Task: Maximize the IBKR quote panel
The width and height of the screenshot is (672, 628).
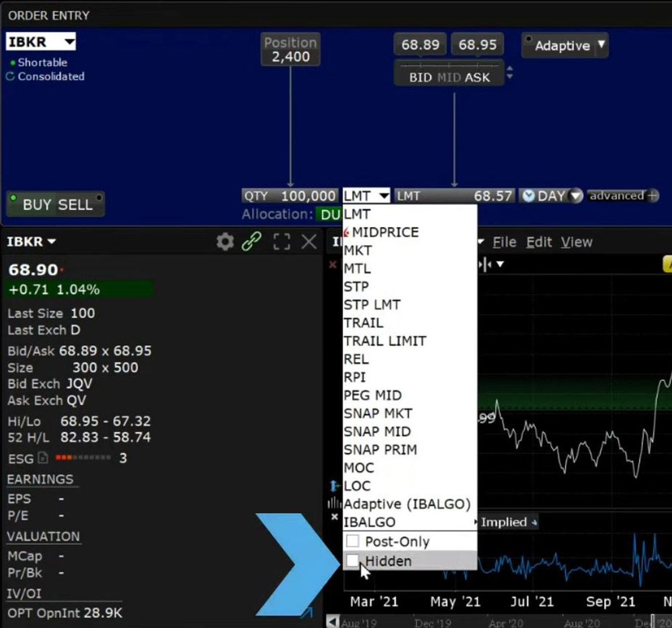Action: pos(282,242)
